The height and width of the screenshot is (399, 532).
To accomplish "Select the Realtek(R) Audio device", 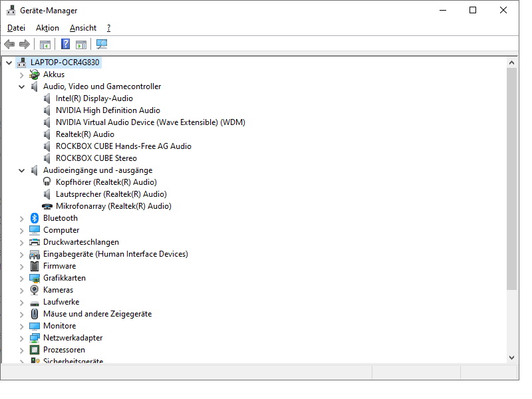I will pos(85,134).
